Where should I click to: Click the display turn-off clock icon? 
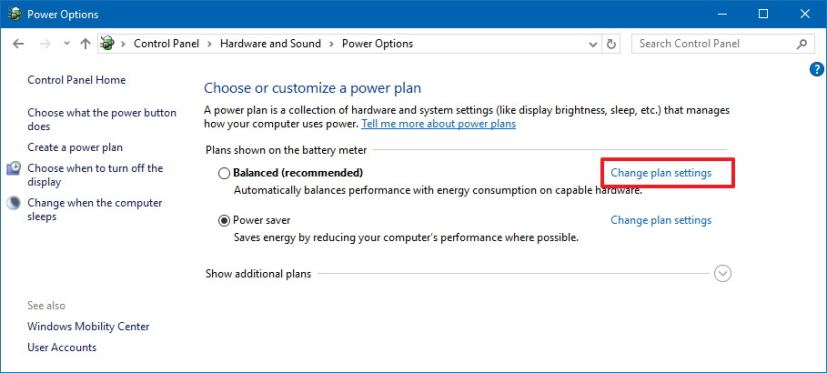coord(14,168)
